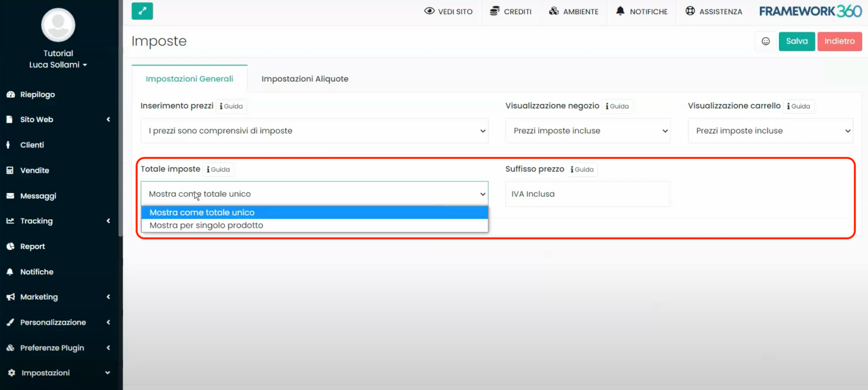Choose 'Mostra come totale unico' option
This screenshot has height=390, width=868.
(202, 213)
